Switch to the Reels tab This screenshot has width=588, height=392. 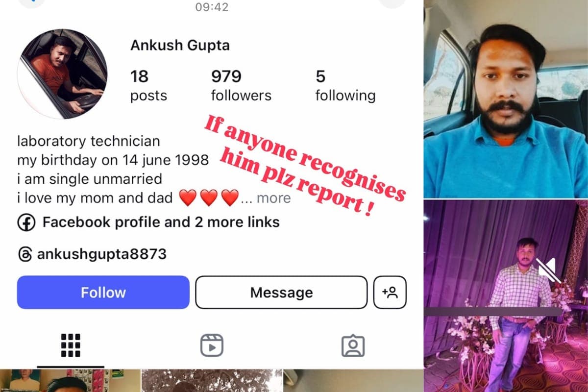(x=212, y=345)
